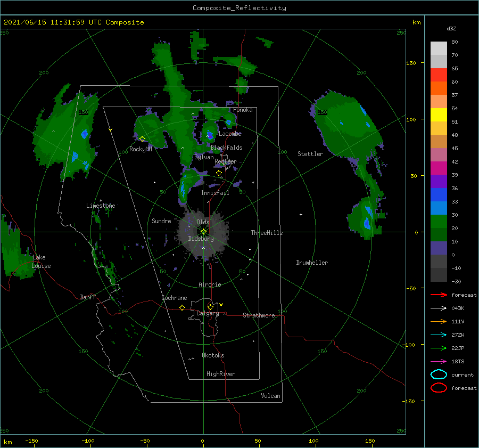Image resolution: width=479 pixels, height=448 pixels.
Task: Click the green 22JP arrow in legend
Action: (439, 348)
